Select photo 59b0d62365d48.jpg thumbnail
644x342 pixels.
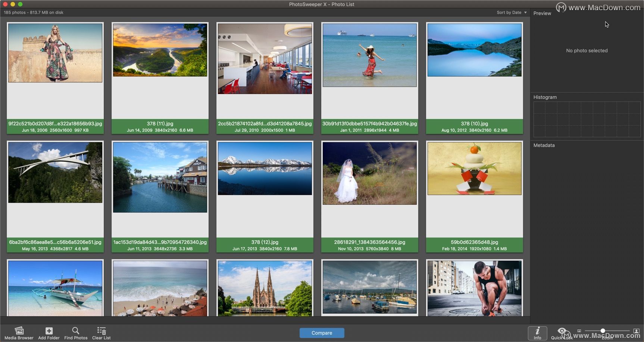(x=475, y=169)
